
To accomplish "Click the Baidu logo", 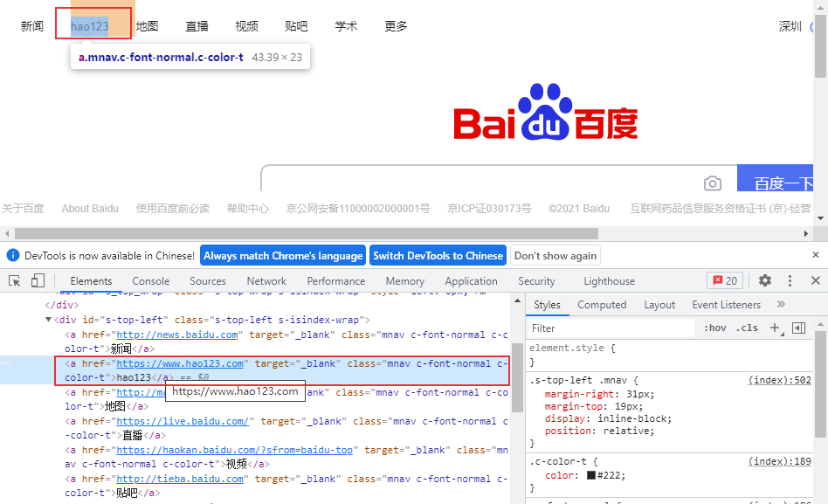I will tap(546, 112).
